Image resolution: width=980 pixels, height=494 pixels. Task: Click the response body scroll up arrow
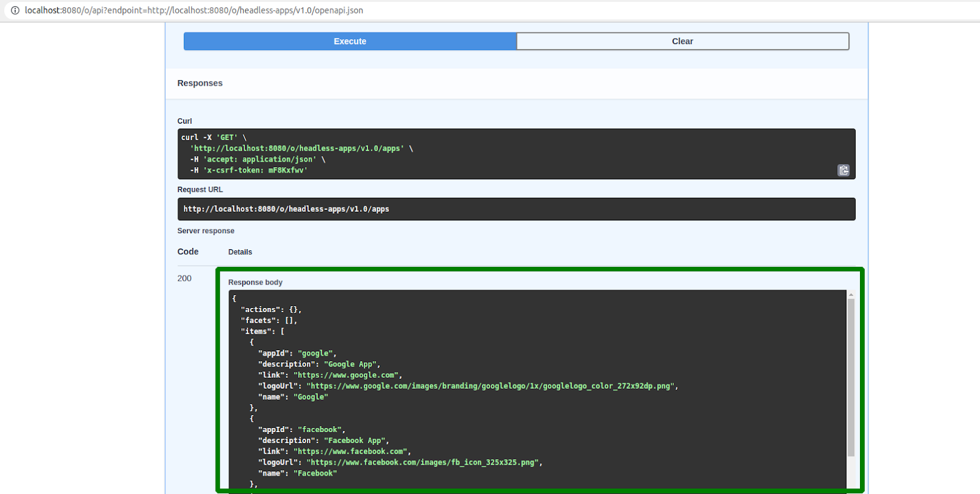851,295
